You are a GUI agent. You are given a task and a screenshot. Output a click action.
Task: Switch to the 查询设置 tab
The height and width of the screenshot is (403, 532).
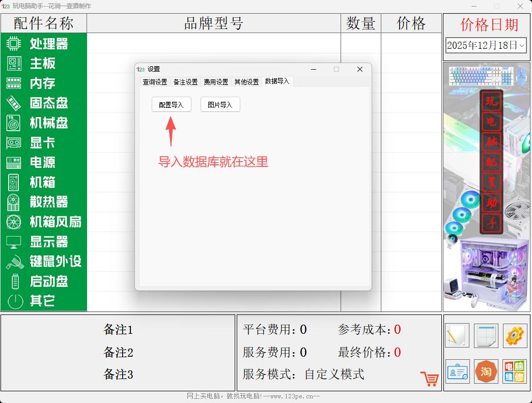pos(154,81)
